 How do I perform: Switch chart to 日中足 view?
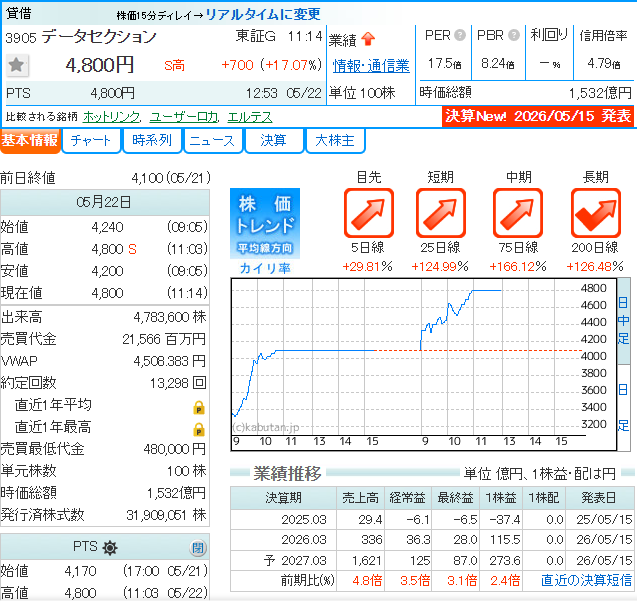624,321
